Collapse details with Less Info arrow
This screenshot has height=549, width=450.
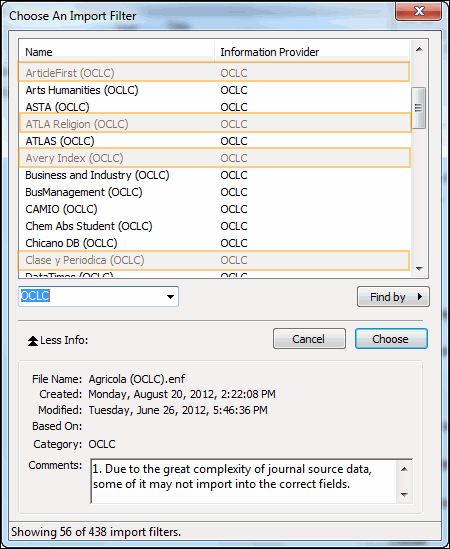point(33,341)
